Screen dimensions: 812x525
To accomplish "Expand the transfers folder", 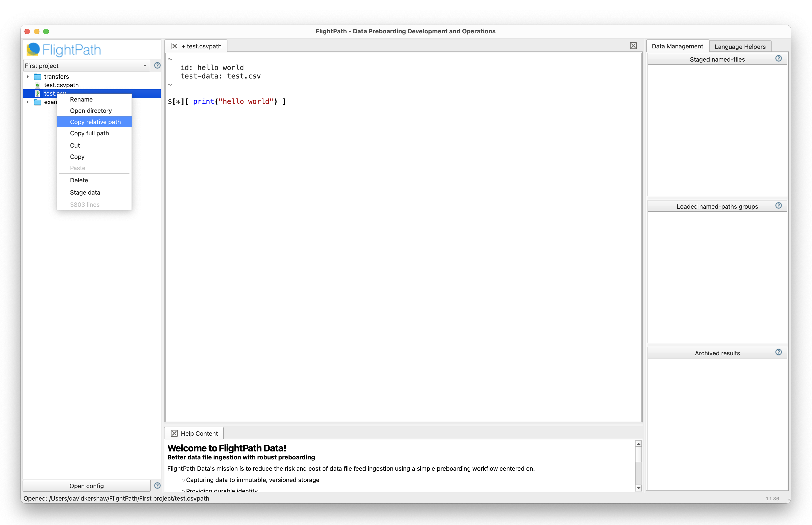I will [x=27, y=77].
